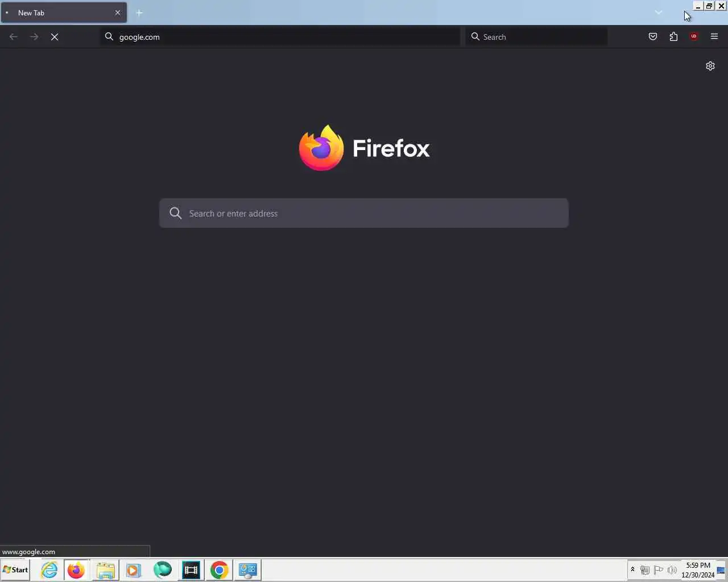Open the Control Panel icon on the taskbar

click(248, 570)
